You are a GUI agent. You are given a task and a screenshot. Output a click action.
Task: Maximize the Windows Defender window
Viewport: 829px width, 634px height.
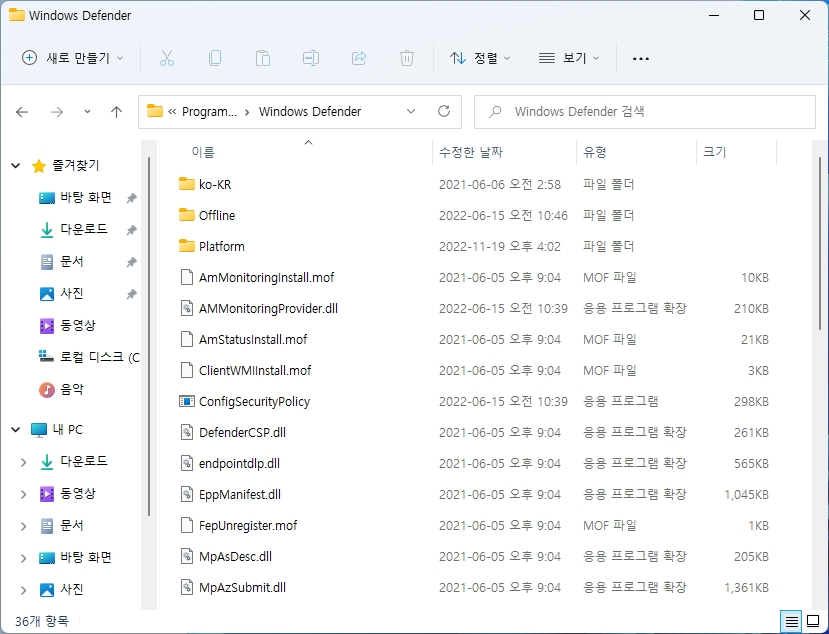[x=759, y=15]
